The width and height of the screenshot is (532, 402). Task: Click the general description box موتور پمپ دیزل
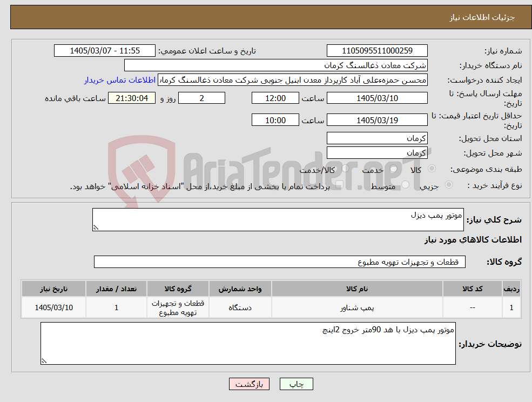click(x=278, y=220)
